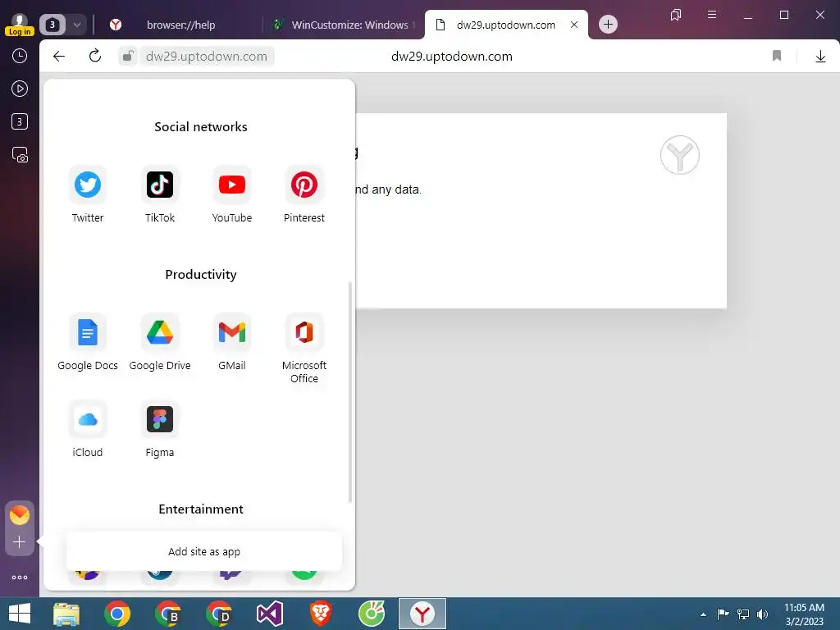Viewport: 840px width, 630px height.
Task: Open Visual Studio from the taskbar
Action: click(269, 614)
